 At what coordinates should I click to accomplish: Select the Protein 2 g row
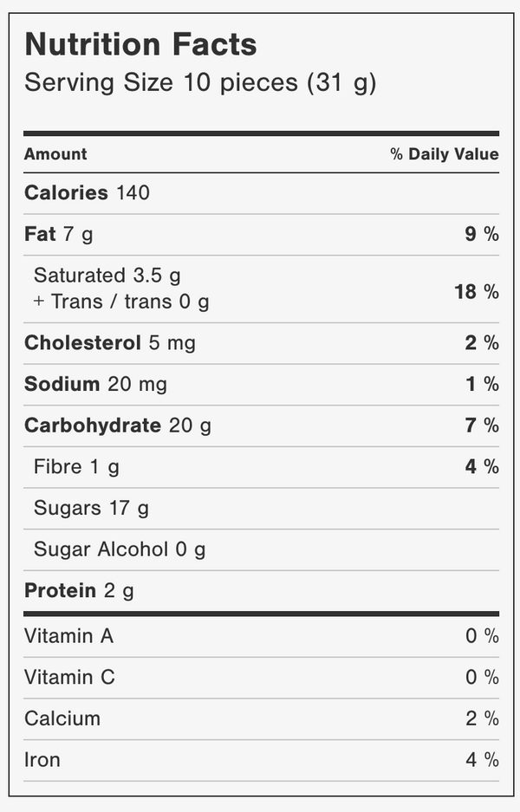pyautogui.click(x=262, y=591)
